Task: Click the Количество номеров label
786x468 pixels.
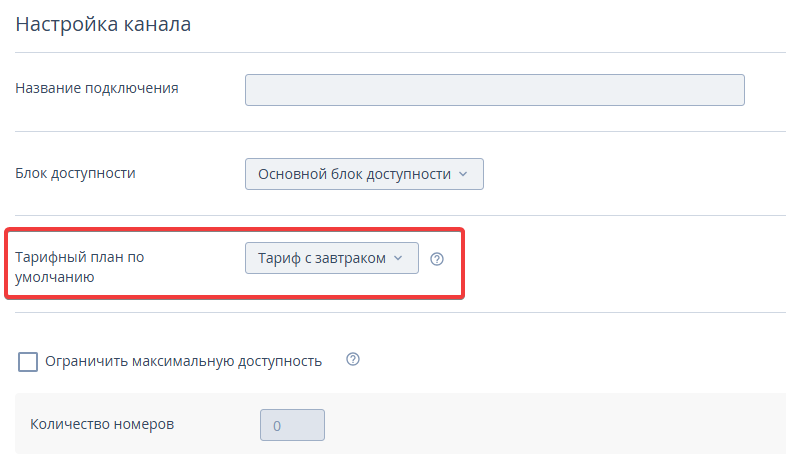Action: click(102, 424)
